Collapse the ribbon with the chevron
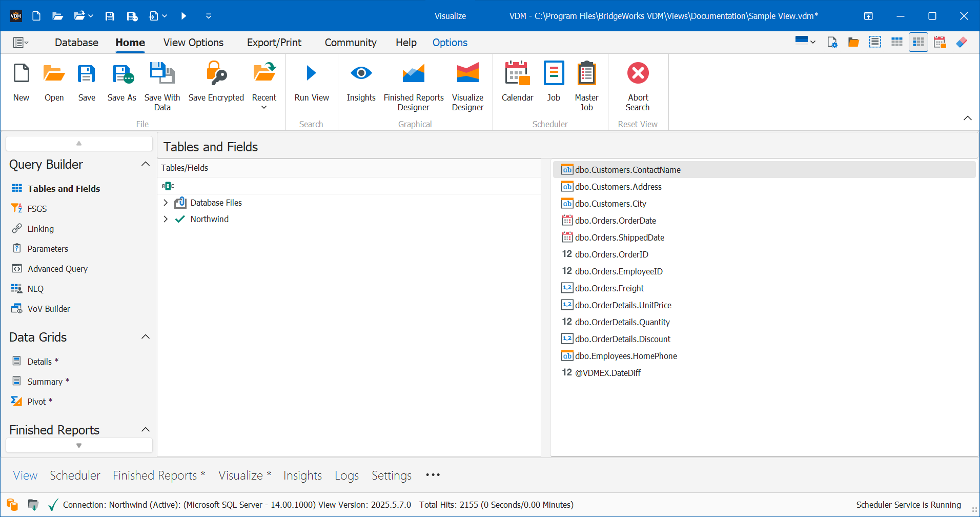 pos(967,118)
